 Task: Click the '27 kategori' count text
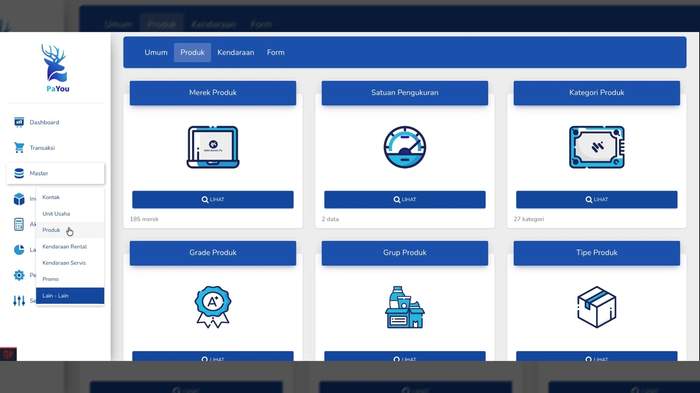coord(529,219)
